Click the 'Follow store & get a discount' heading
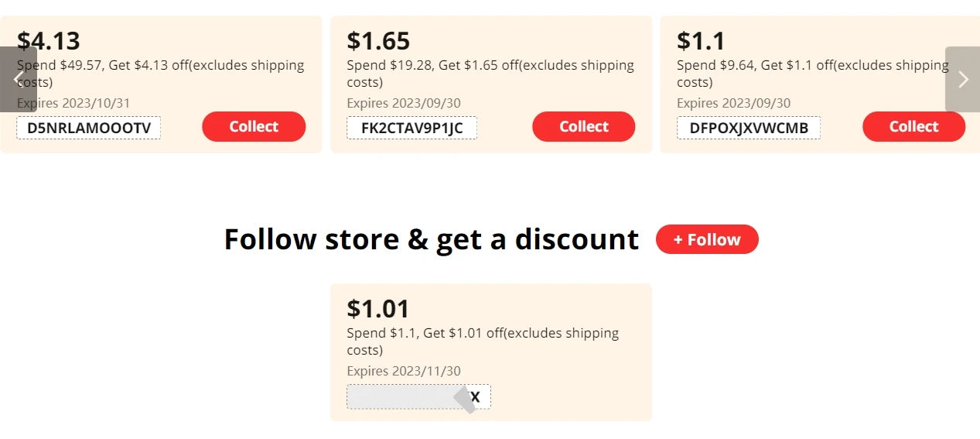 [431, 239]
